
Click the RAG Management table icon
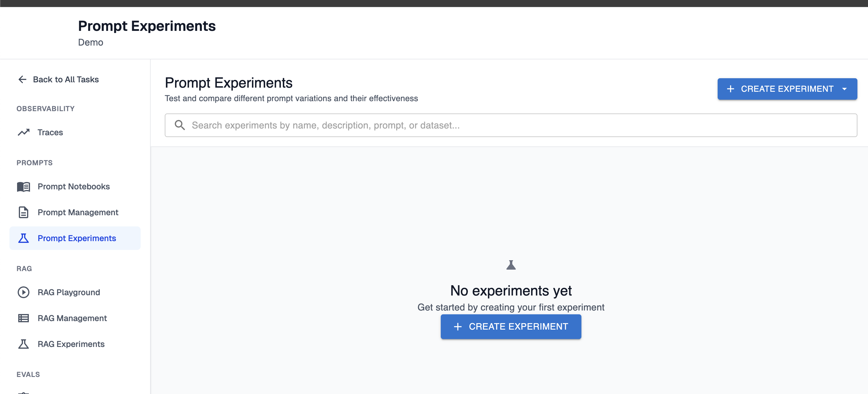[x=24, y=318]
